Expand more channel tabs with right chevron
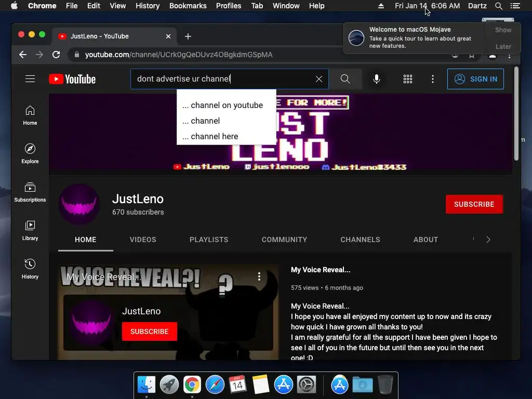 (x=488, y=240)
